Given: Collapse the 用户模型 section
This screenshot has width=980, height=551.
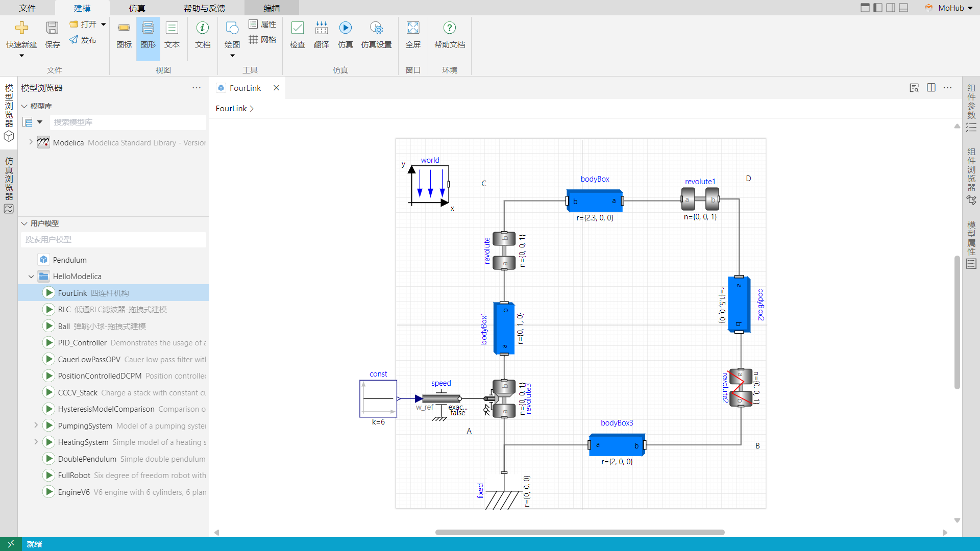Looking at the screenshot, I should click(24, 223).
